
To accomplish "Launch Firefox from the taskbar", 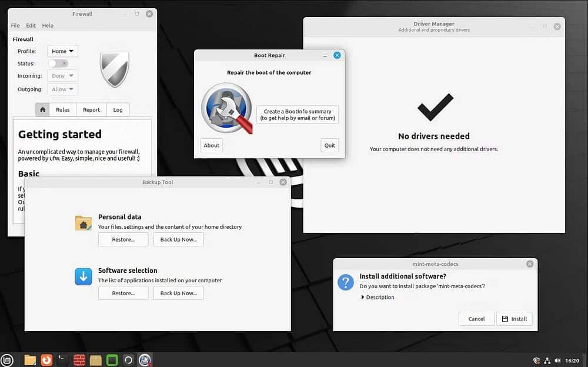I will tap(46, 359).
